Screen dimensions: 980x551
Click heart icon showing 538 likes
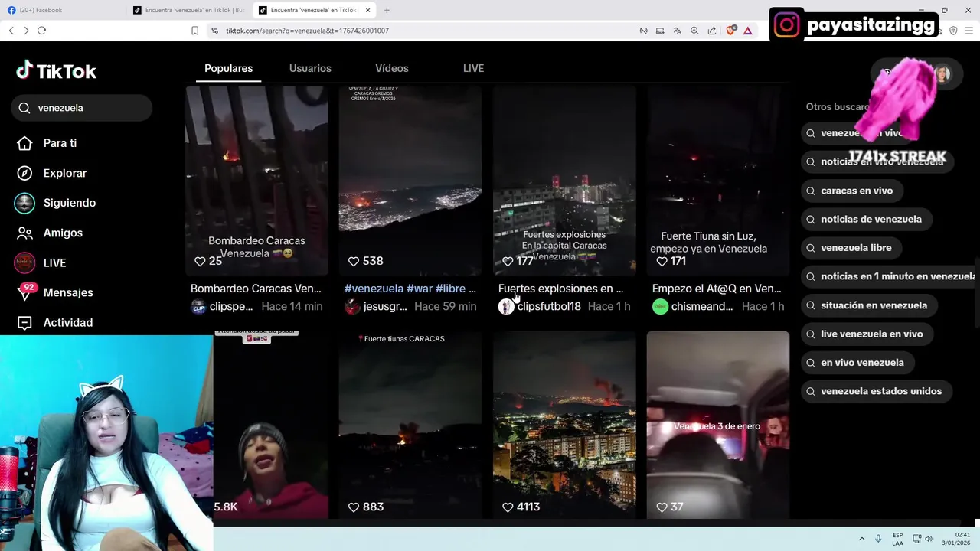[x=354, y=261]
